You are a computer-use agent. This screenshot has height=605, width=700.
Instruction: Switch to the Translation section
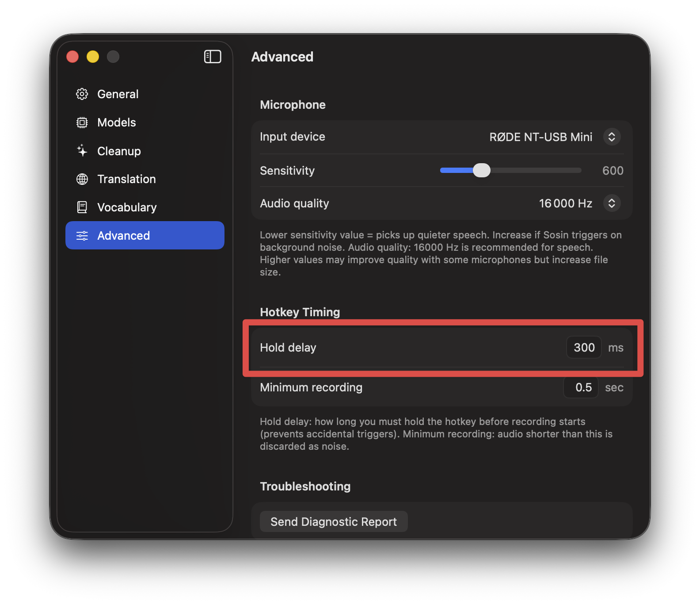point(126,179)
